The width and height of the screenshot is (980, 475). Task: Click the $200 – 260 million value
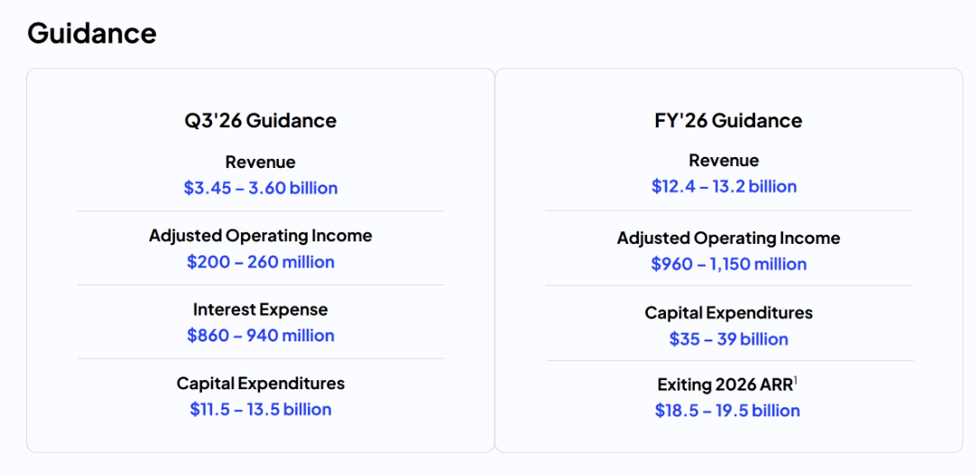tap(261, 262)
